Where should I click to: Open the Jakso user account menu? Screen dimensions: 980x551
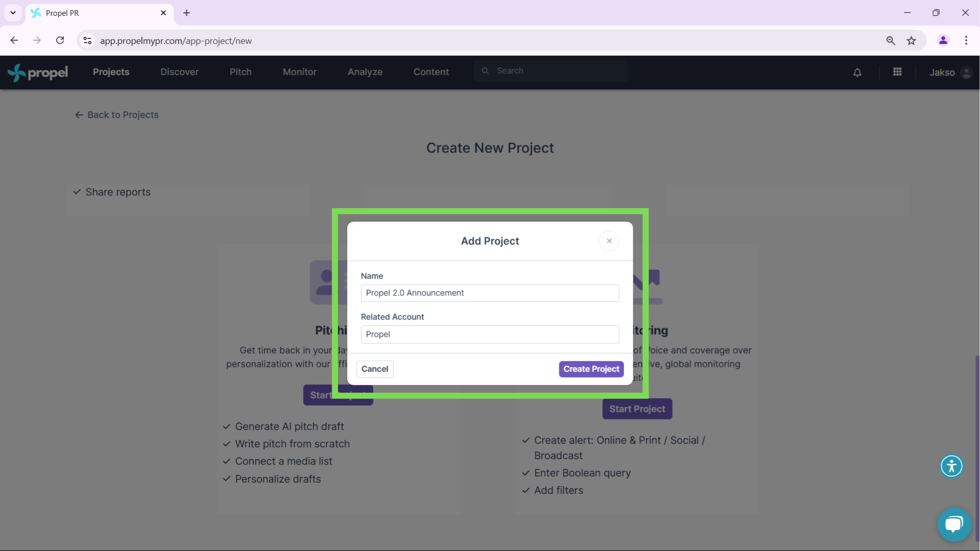950,72
